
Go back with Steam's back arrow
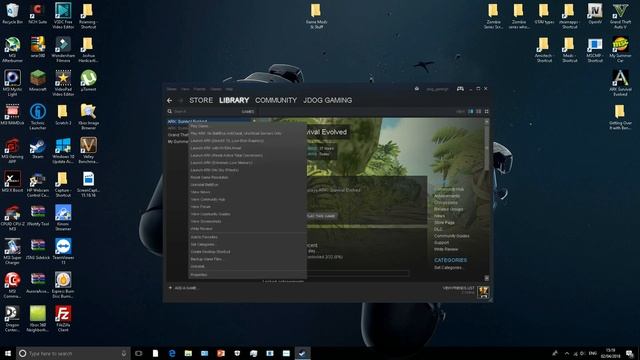169,100
